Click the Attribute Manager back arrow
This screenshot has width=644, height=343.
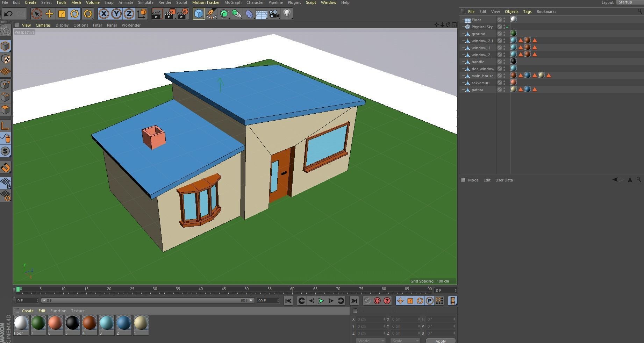pos(615,180)
